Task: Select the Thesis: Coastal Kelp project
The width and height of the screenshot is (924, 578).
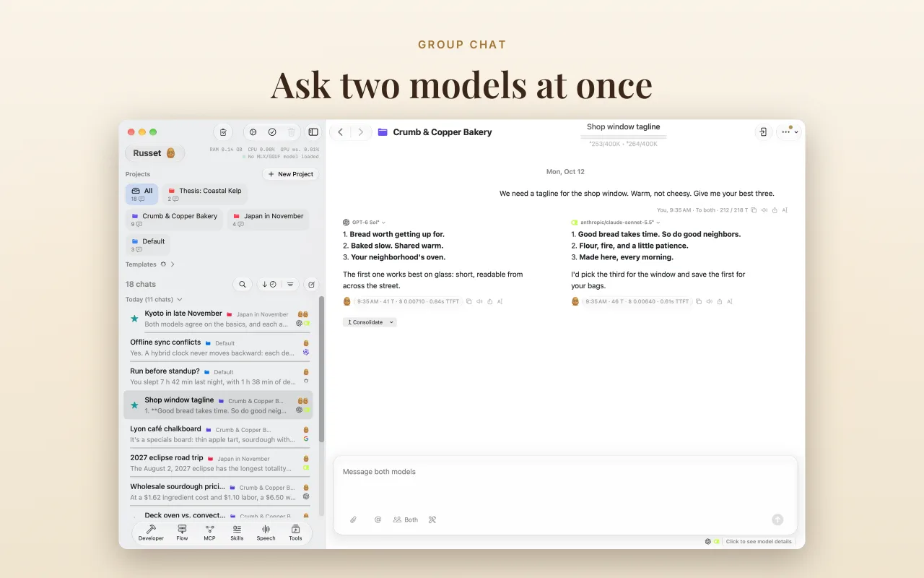Action: click(x=205, y=194)
